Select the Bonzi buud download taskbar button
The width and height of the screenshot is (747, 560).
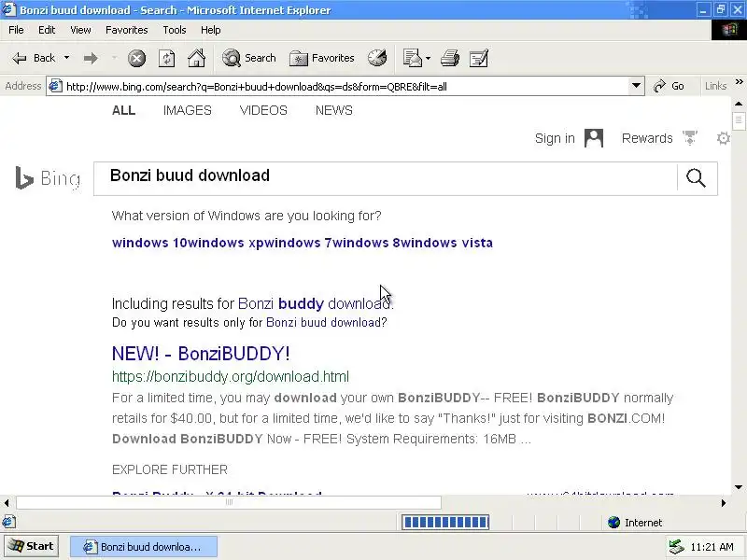(144, 547)
